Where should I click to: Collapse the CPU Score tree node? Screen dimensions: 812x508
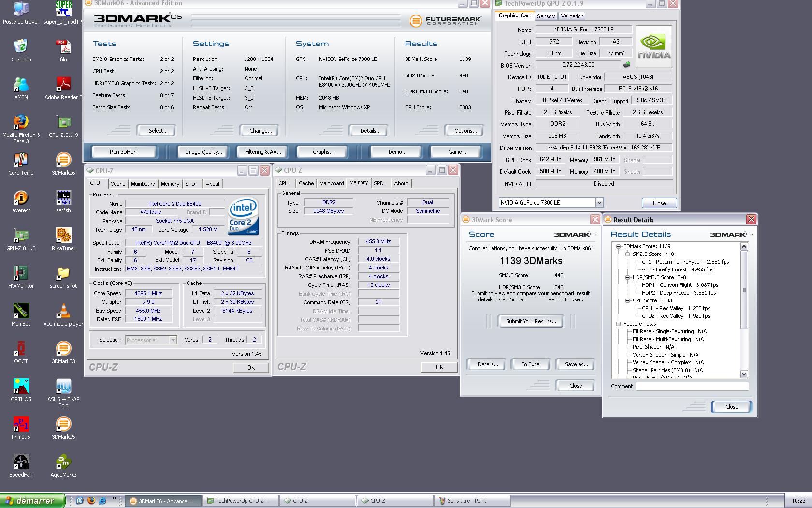[x=627, y=300]
